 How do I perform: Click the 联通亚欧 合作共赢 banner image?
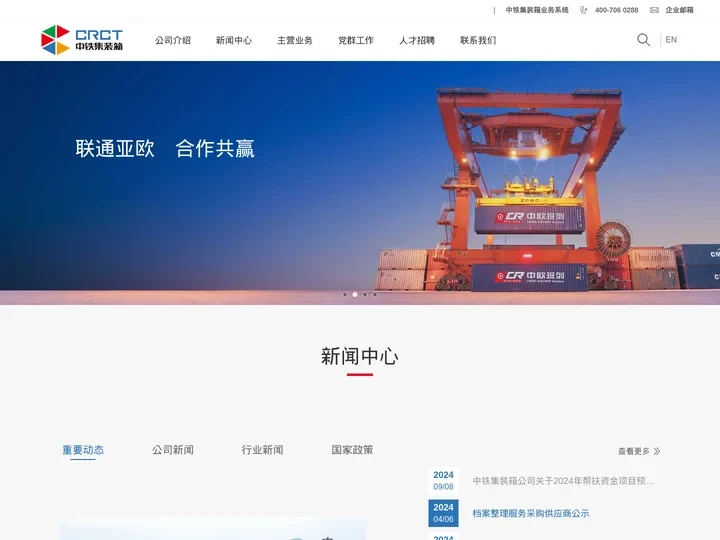click(x=360, y=183)
